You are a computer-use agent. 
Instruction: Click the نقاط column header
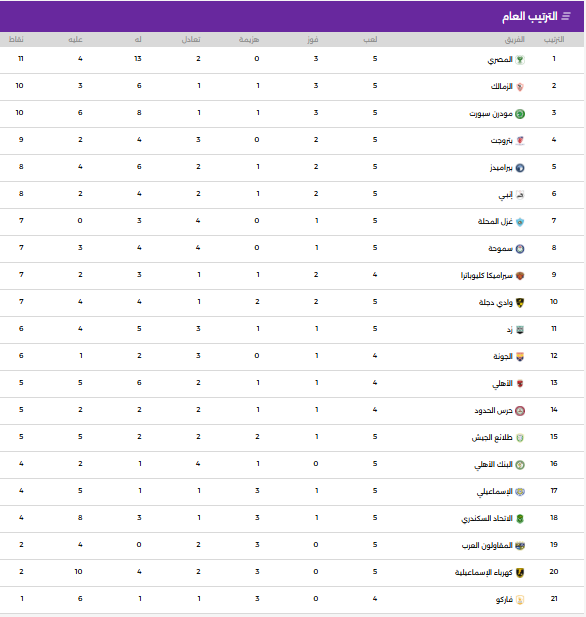coord(16,39)
